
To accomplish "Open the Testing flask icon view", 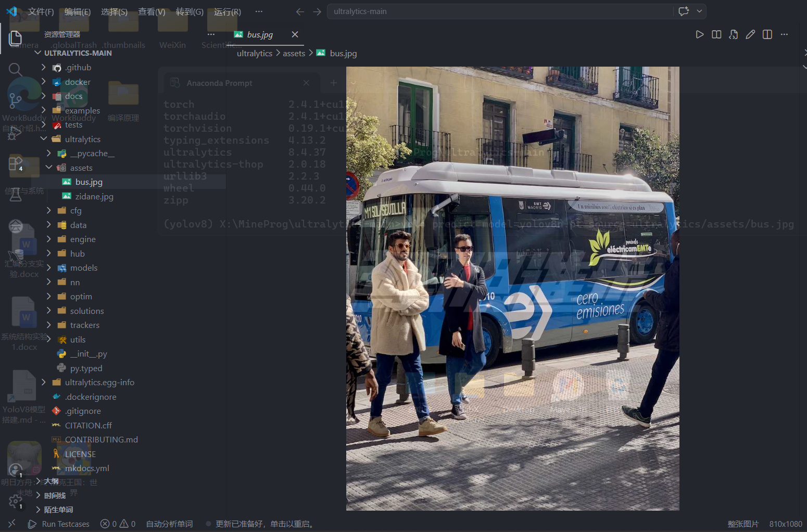I will (15, 195).
